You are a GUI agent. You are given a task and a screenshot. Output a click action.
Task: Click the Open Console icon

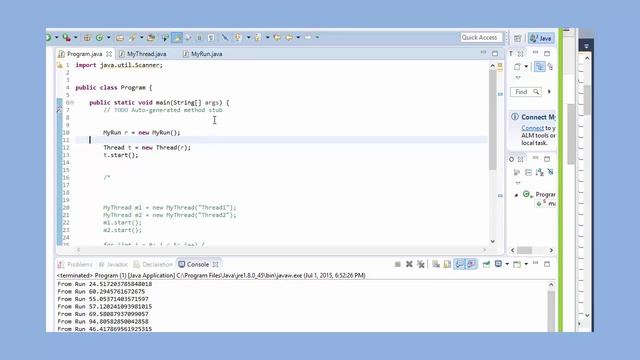517,264
